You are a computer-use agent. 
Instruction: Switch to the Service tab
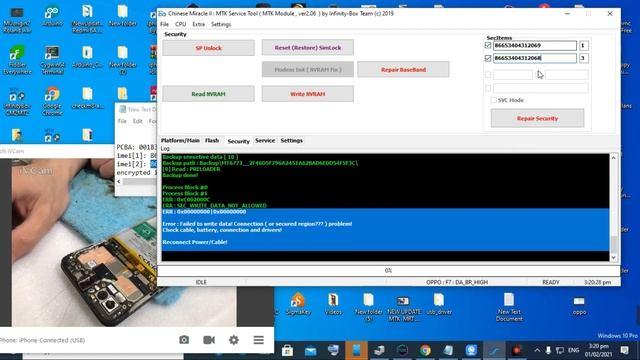click(265, 140)
